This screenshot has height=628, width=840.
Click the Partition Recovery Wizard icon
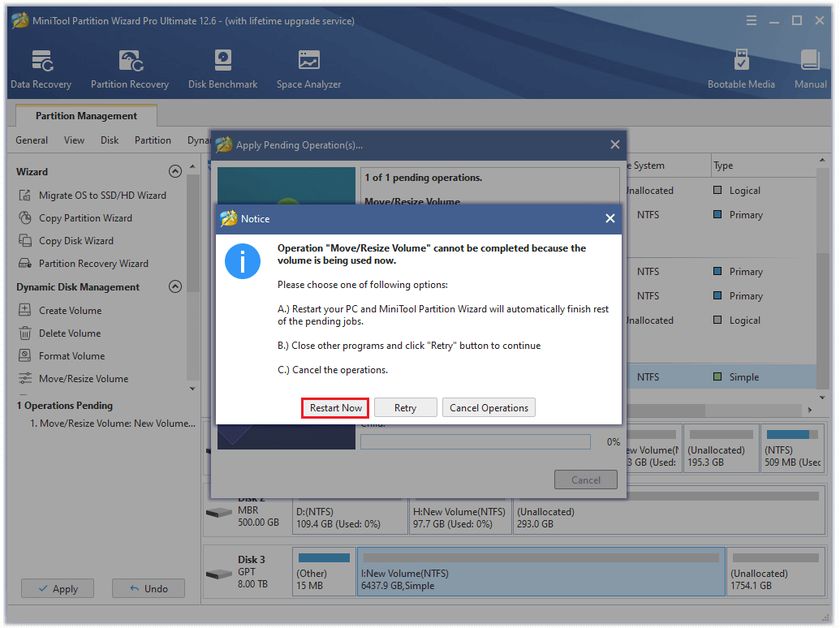tap(24, 264)
